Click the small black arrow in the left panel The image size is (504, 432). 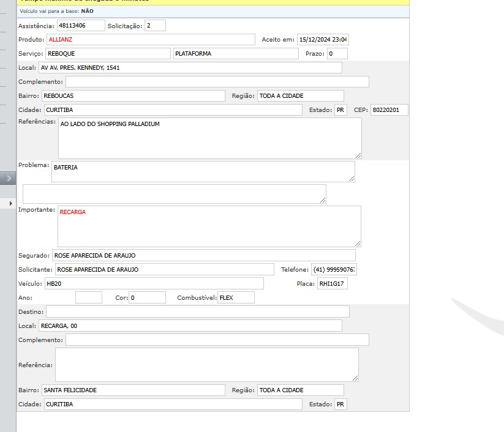[x=10, y=203]
